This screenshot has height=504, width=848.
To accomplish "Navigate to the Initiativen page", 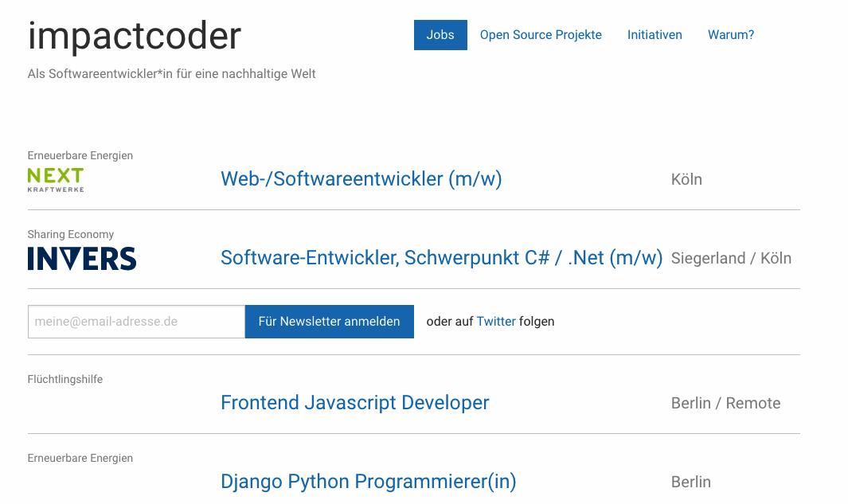I will (655, 35).
